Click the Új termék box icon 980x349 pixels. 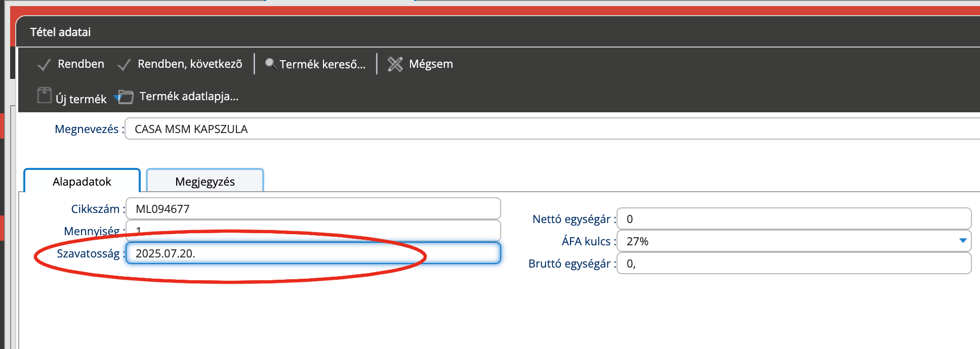[x=45, y=95]
